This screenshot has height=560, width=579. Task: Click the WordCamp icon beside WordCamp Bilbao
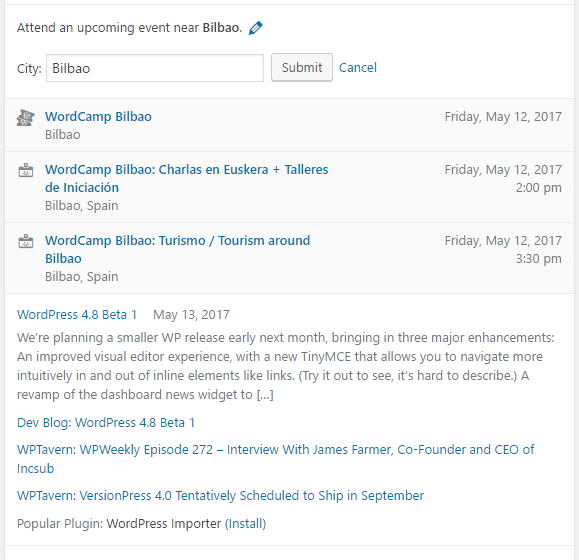25,118
